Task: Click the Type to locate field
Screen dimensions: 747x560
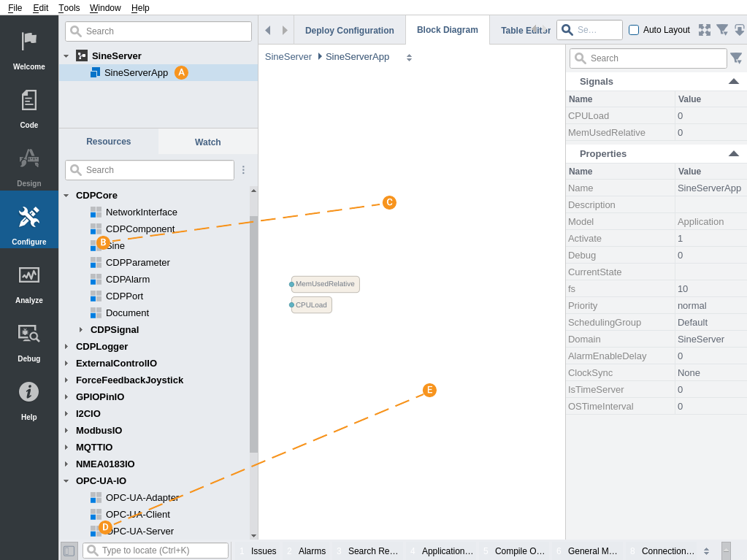Action: [x=162, y=551]
